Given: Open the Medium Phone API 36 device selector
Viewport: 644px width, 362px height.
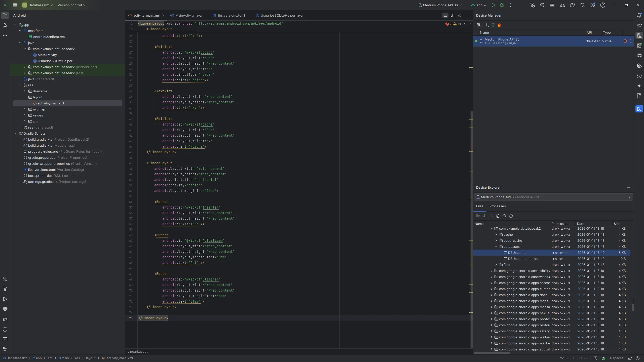Looking at the screenshot, I should click(440, 5).
